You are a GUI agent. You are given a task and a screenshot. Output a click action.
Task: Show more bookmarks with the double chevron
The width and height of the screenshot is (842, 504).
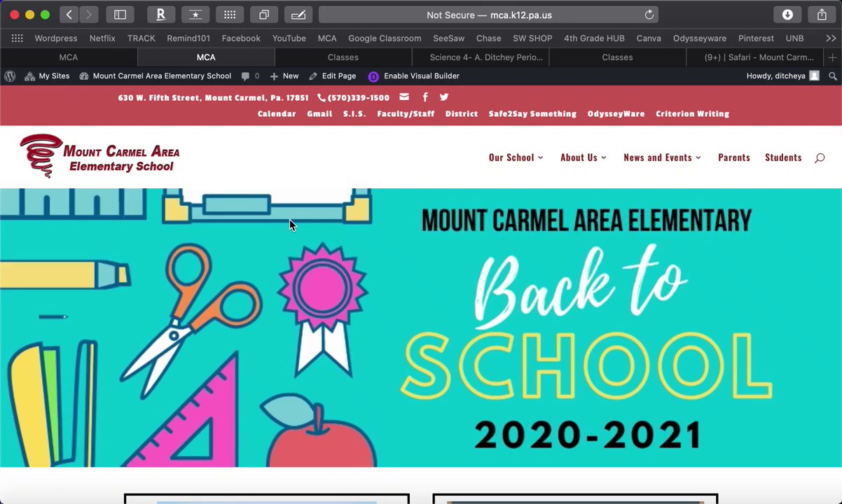(x=830, y=38)
